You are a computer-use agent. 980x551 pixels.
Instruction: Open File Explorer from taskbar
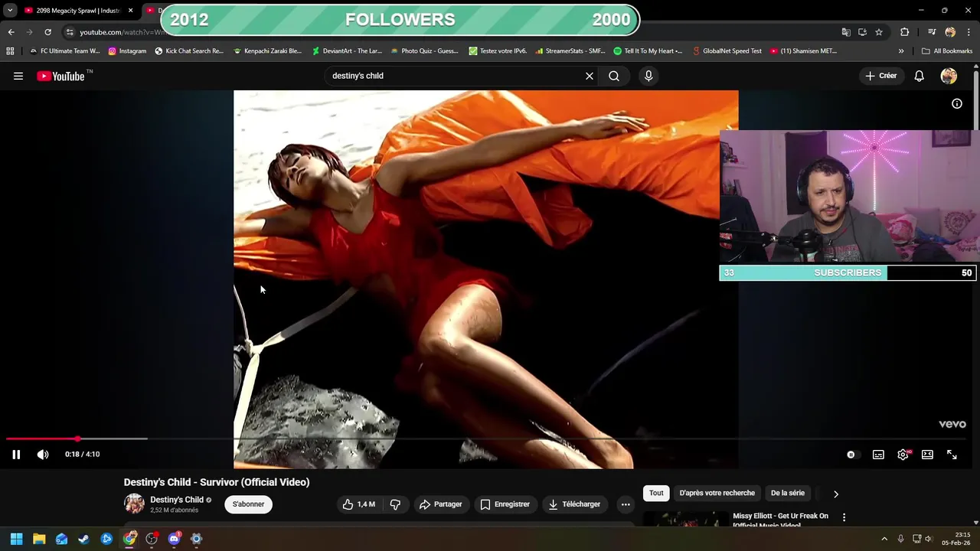(x=39, y=539)
